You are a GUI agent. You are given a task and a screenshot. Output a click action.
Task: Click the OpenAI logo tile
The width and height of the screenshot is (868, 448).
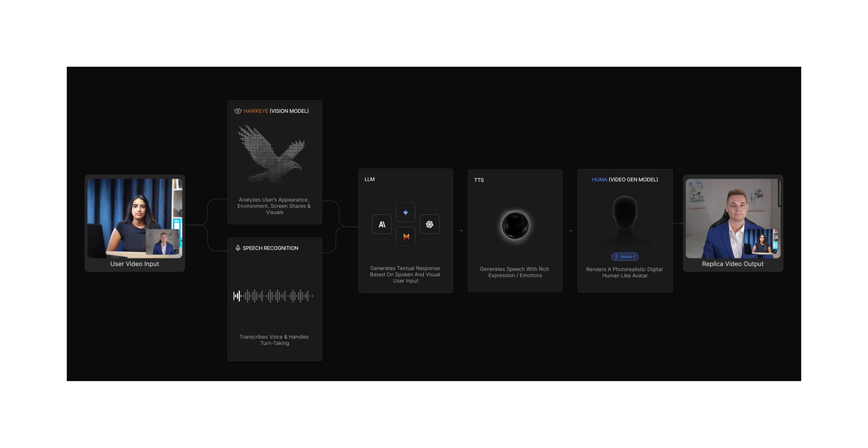click(430, 224)
